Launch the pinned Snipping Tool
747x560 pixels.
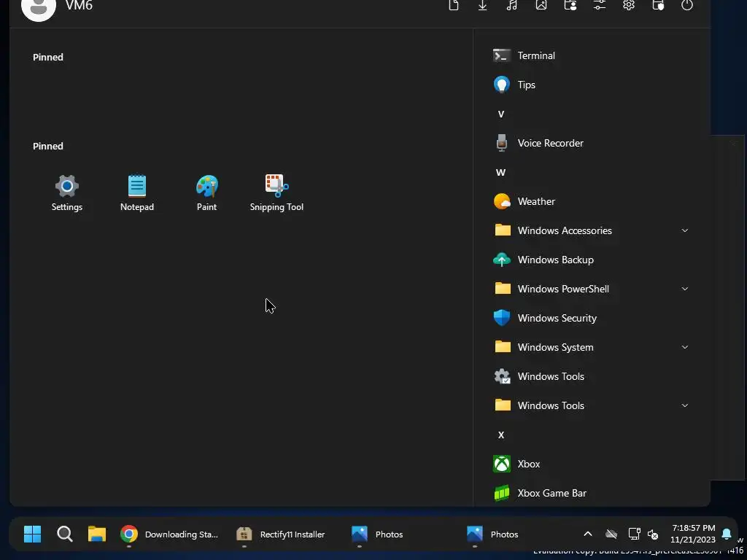click(x=276, y=192)
